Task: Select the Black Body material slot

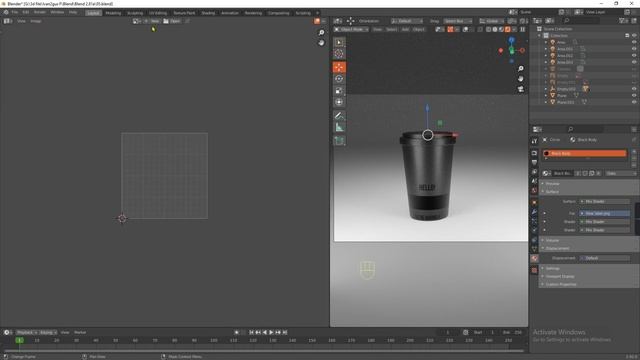Action: click(584, 153)
